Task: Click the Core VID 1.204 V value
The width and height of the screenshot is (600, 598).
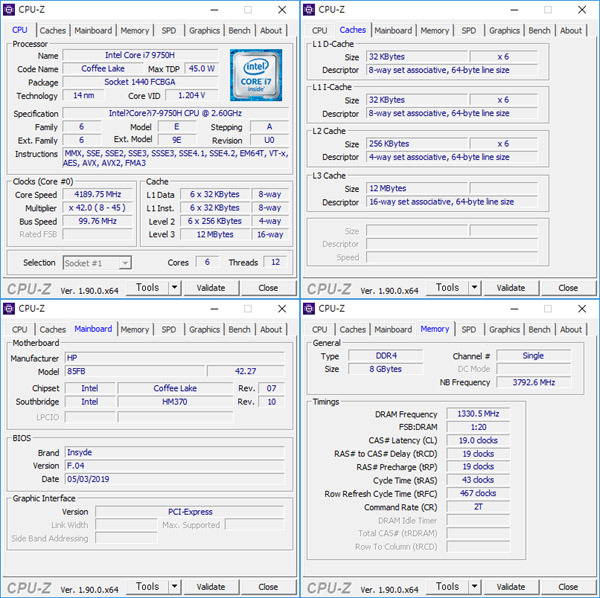Action: [x=191, y=95]
